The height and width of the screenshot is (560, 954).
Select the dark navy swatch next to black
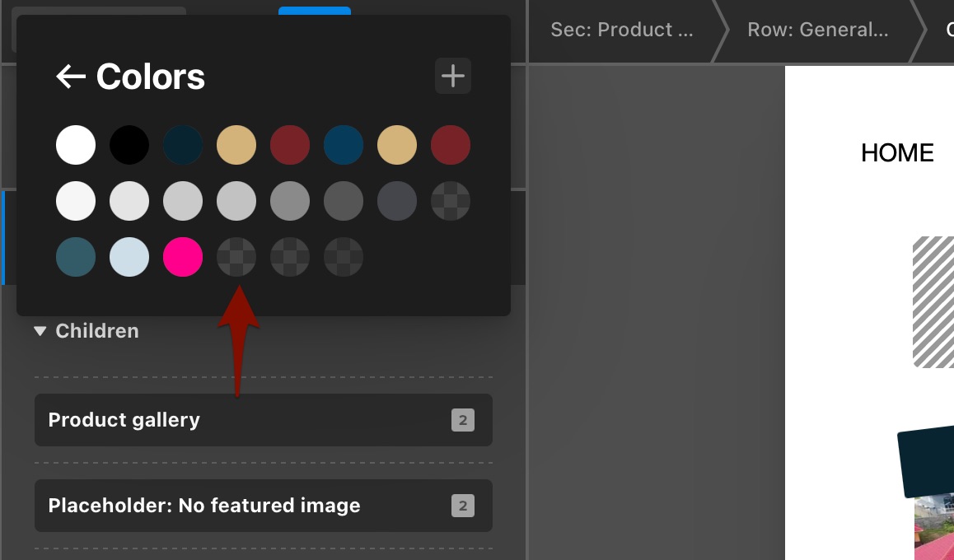coord(183,146)
